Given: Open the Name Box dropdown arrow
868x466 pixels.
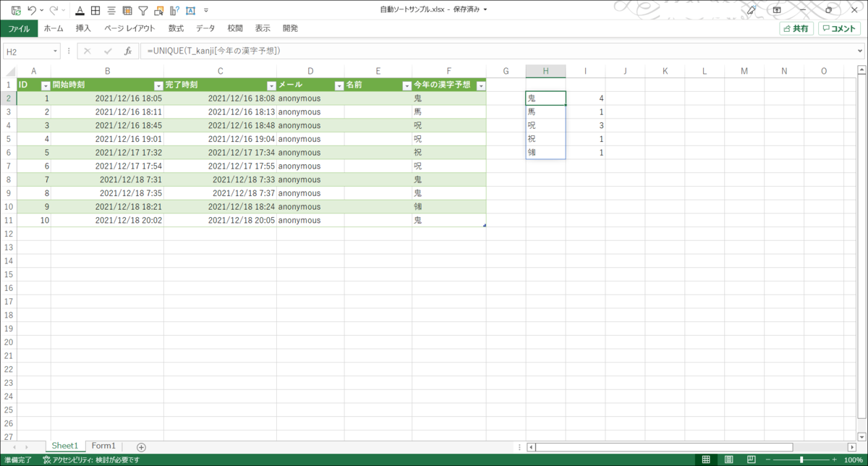Looking at the screenshot, I should point(55,51).
